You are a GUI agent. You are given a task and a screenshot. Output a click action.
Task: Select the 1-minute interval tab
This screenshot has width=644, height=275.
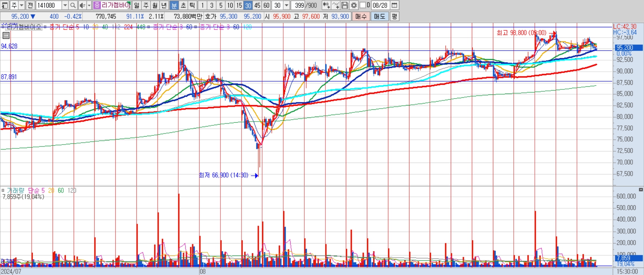click(202, 5)
